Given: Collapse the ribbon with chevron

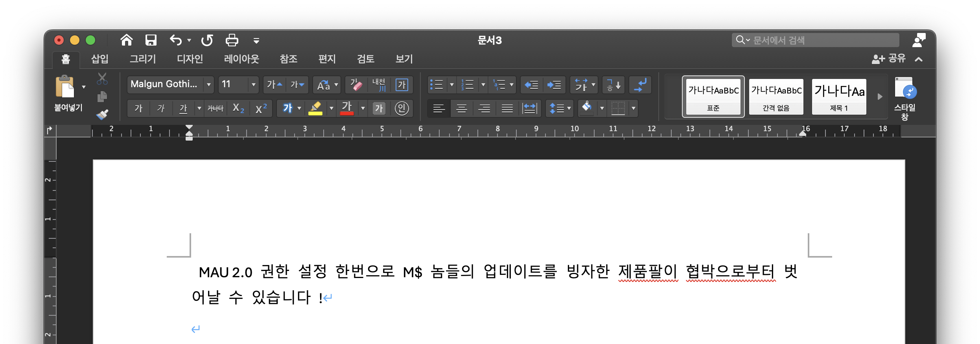Looking at the screenshot, I should pos(919,59).
